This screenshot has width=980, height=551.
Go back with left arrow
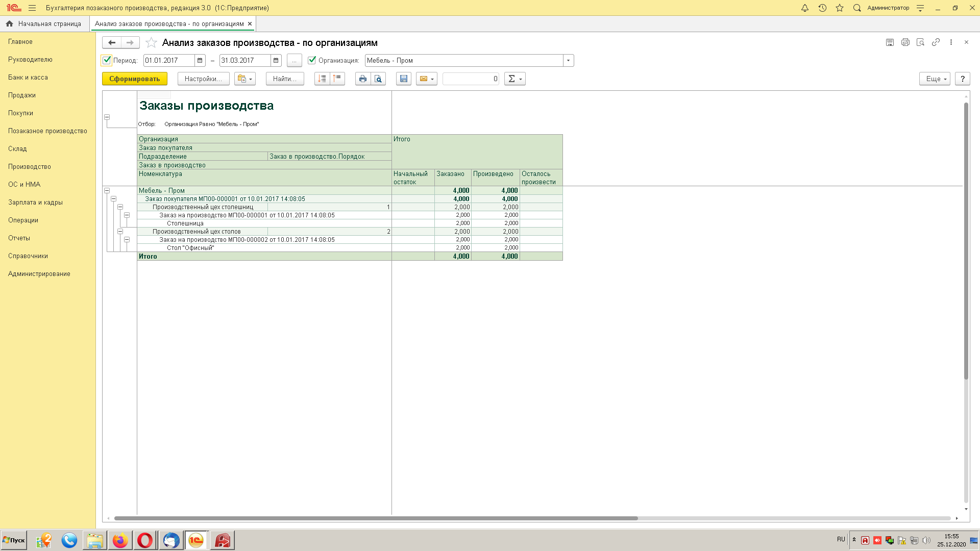coord(112,42)
